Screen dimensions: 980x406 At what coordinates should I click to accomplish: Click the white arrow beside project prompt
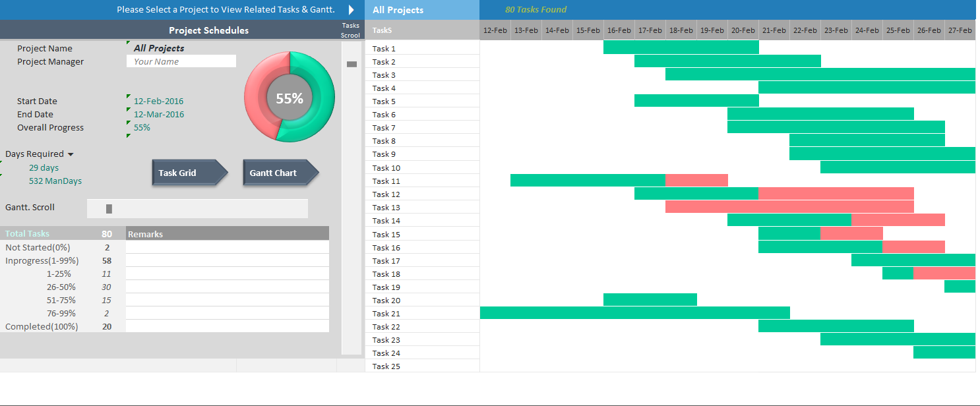tap(352, 10)
